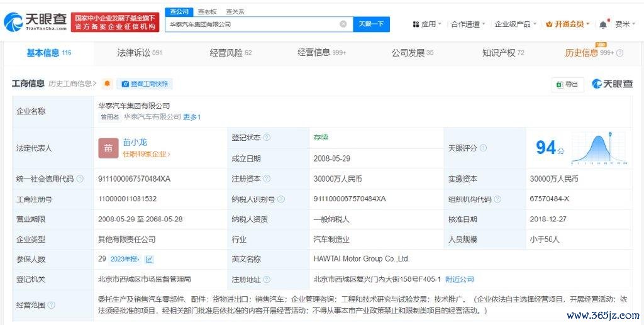Click the 天眼一下 search button
This screenshot has height=325, width=644.
point(371,25)
